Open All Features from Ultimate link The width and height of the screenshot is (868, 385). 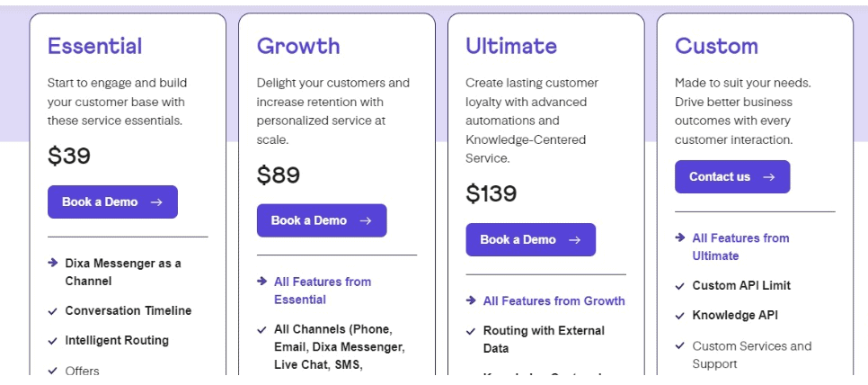coord(740,246)
